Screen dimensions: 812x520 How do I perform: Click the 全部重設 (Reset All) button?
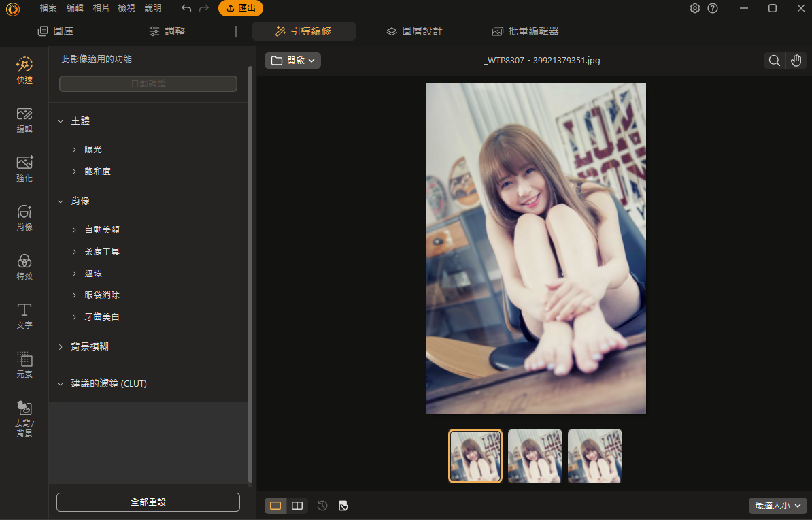(x=148, y=502)
